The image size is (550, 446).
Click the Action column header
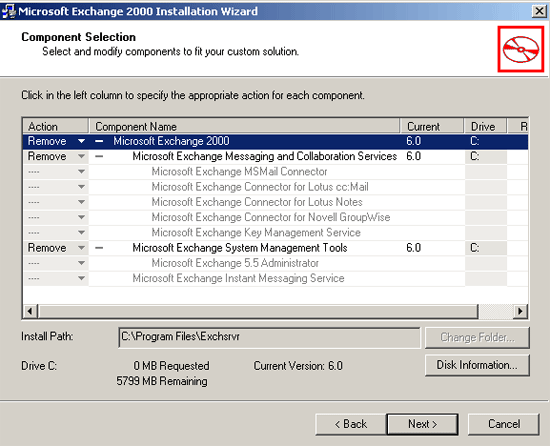55,126
